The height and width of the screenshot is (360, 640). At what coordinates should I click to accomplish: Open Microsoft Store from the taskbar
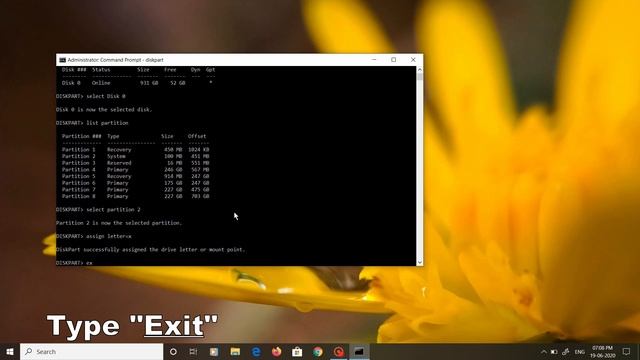pos(297,351)
